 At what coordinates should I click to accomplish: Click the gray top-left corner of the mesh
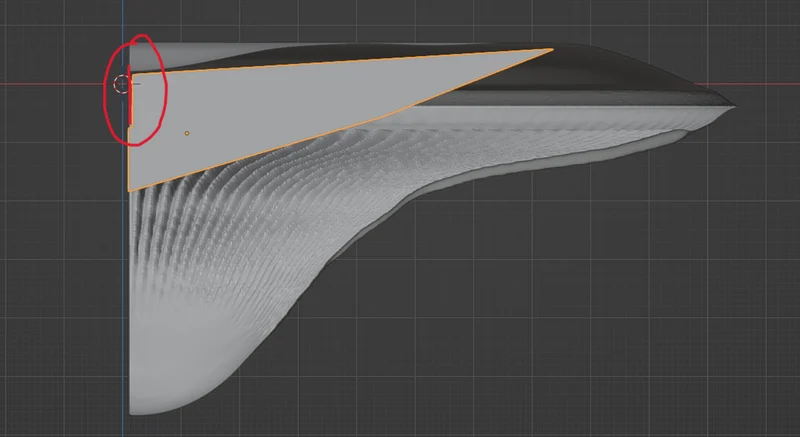click(x=134, y=47)
